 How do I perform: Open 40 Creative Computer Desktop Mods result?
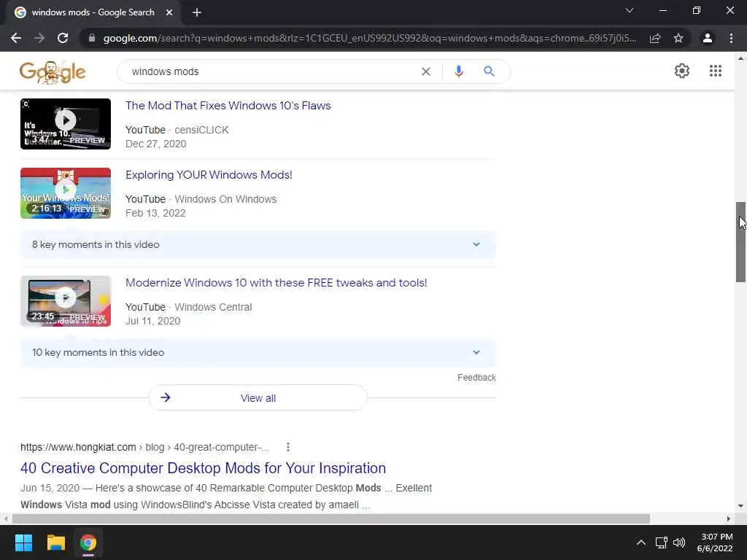click(x=203, y=468)
